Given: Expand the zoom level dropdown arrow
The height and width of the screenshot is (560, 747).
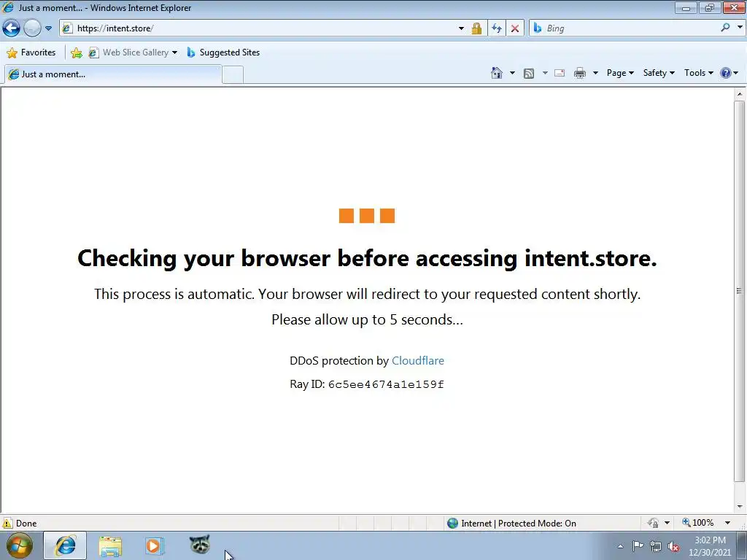Looking at the screenshot, I should (x=727, y=523).
